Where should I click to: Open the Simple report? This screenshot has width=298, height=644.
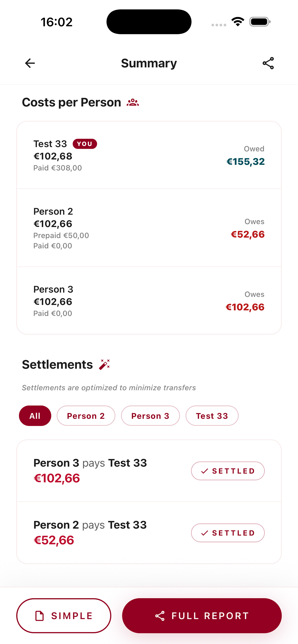(x=64, y=616)
